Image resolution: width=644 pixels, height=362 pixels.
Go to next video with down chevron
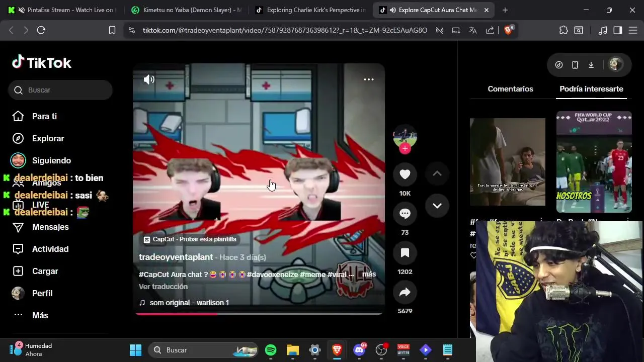pos(437,206)
